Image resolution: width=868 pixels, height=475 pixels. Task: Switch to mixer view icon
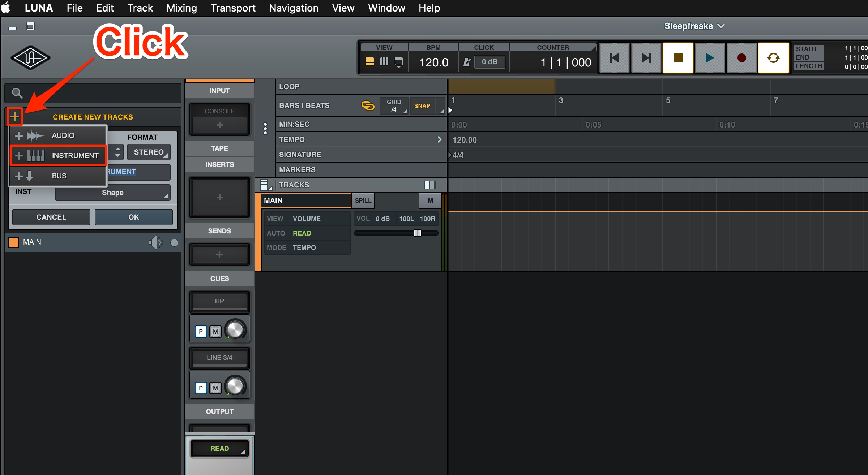[384, 62]
